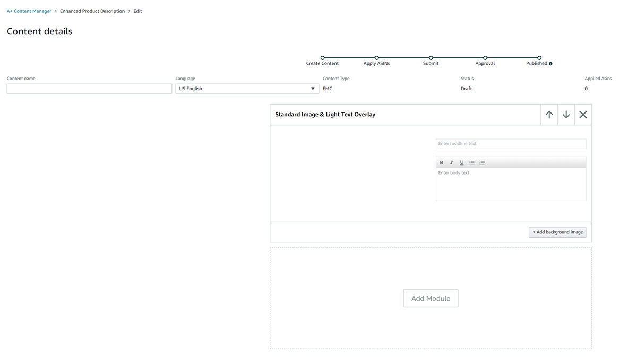Insert a bulleted list in body text
Screen dimensions: 637x364
pos(472,163)
